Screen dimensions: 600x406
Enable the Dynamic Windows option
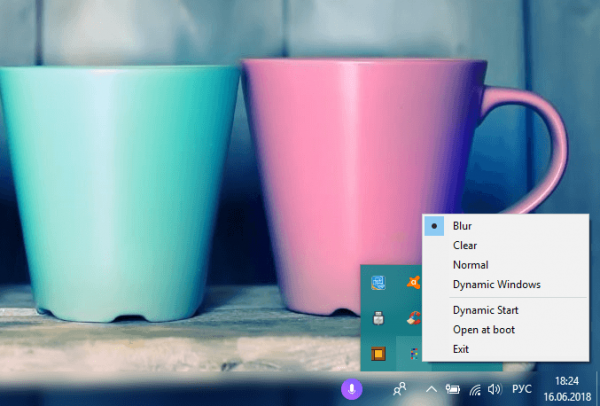[x=505, y=284]
